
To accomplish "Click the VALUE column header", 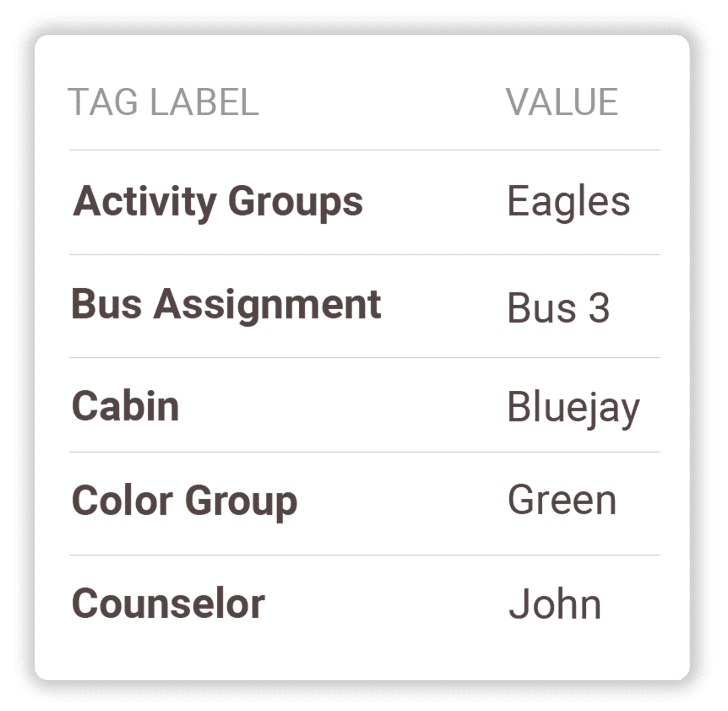I will point(562,102).
